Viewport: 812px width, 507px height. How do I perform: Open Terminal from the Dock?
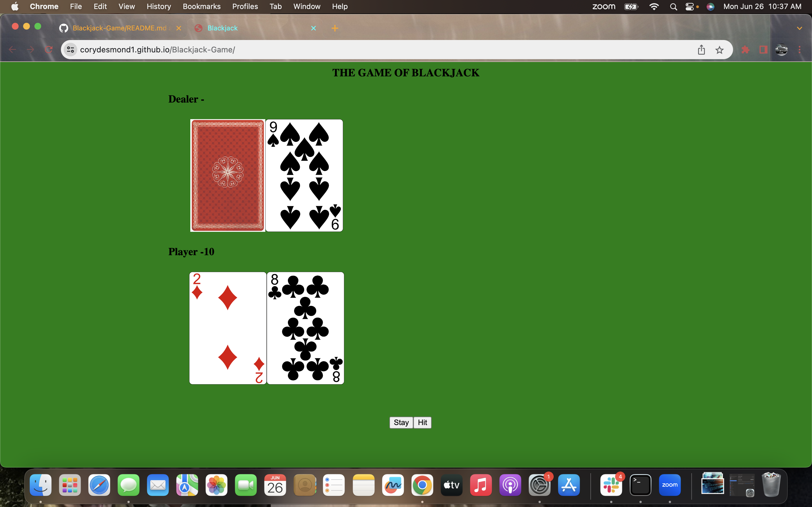[641, 485]
